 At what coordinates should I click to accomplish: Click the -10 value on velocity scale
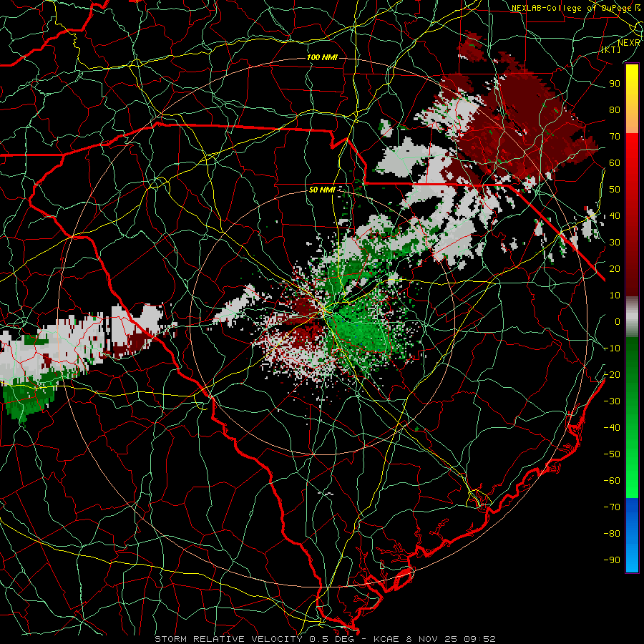[612, 348]
